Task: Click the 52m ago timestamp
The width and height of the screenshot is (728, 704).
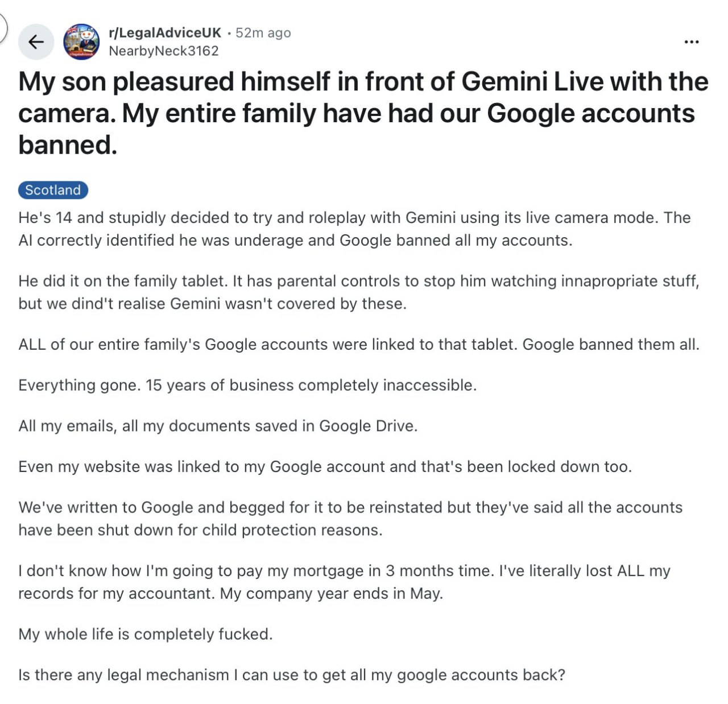Action: coord(263,32)
